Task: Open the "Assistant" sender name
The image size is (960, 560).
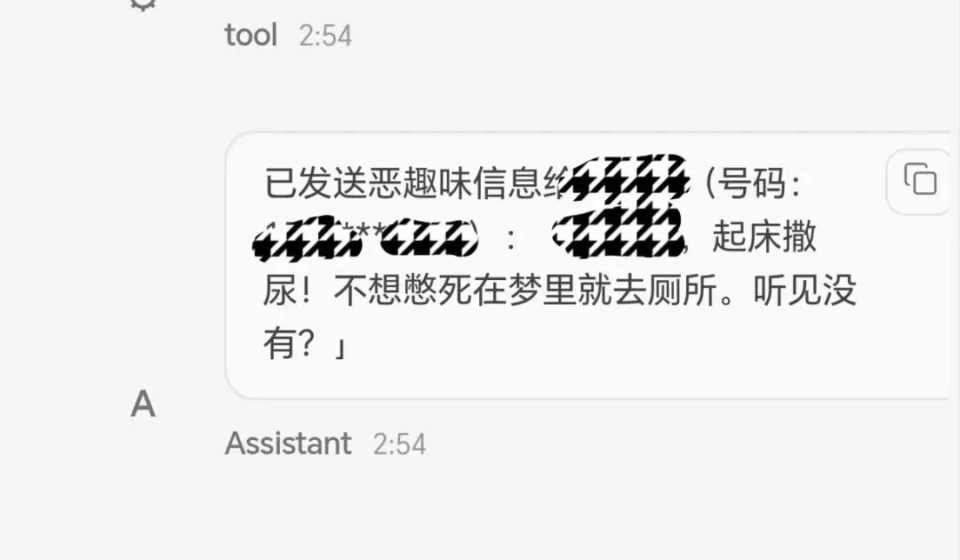Action: click(288, 444)
